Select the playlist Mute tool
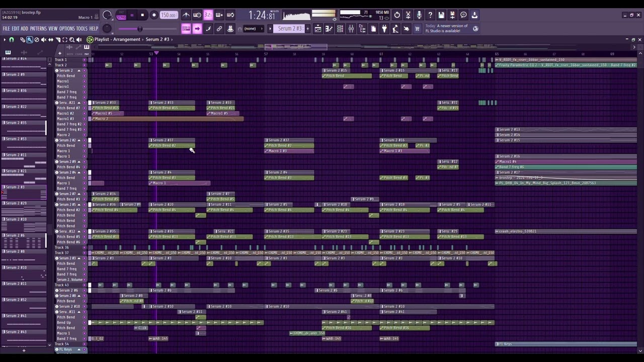Viewport: 644px width, 362px height. pos(43,39)
